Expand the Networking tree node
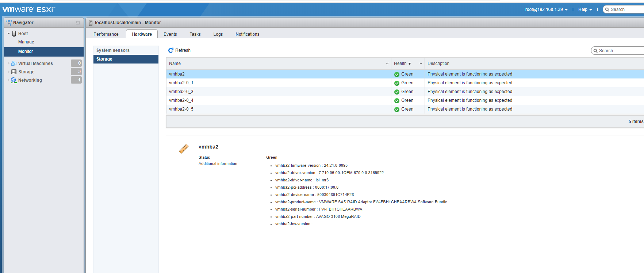Screen dimensions: 644x273 tap(8, 80)
